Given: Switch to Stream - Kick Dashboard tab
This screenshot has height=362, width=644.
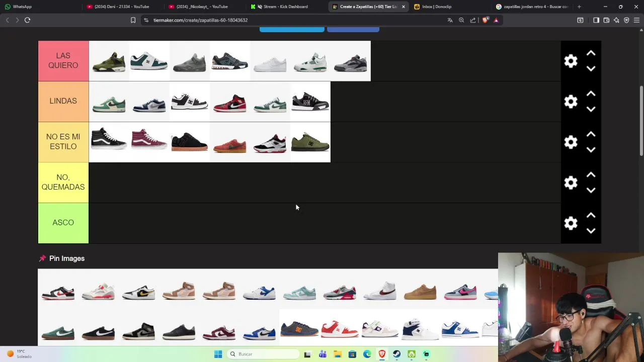Looking at the screenshot, I should click(x=286, y=7).
